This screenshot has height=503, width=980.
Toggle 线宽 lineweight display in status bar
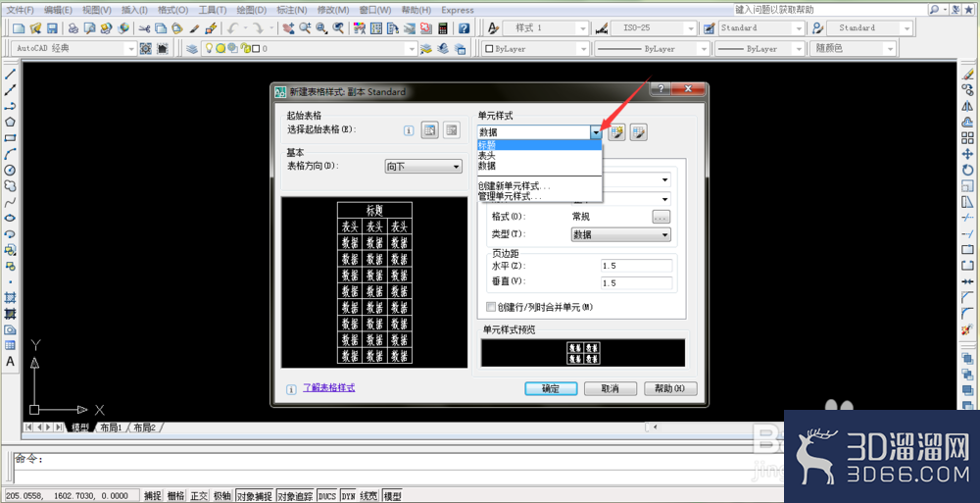368,496
